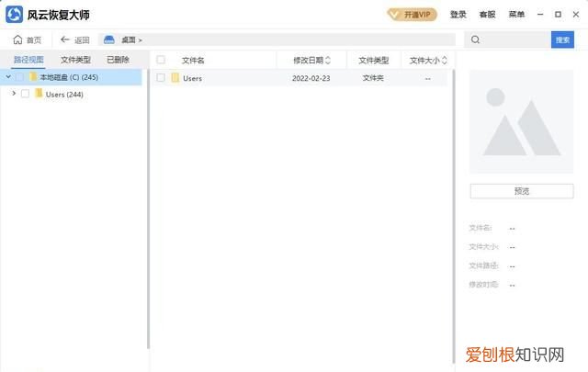588x372 pixels.
Task: Expand the Users (244) tree node
Action: click(14, 94)
